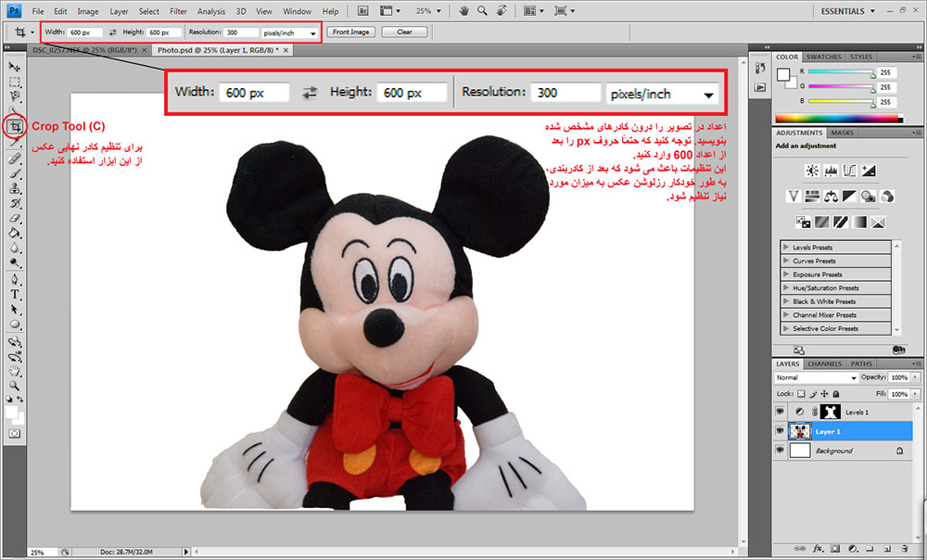Add a Brightness/Contrast adjustment
Image resolution: width=927 pixels, height=560 pixels.
[x=812, y=171]
